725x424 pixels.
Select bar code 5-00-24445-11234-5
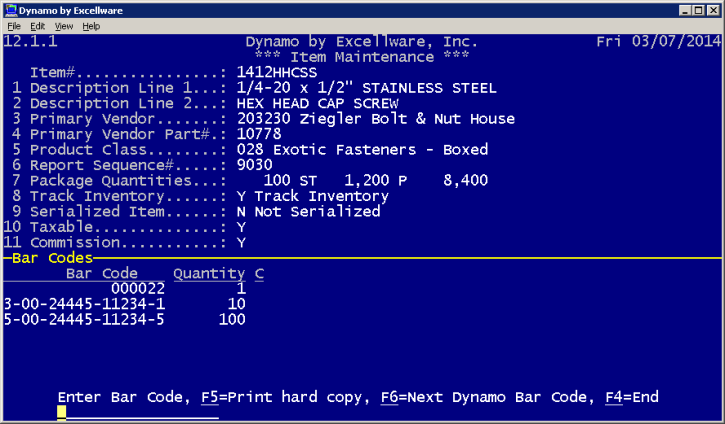click(x=84, y=320)
